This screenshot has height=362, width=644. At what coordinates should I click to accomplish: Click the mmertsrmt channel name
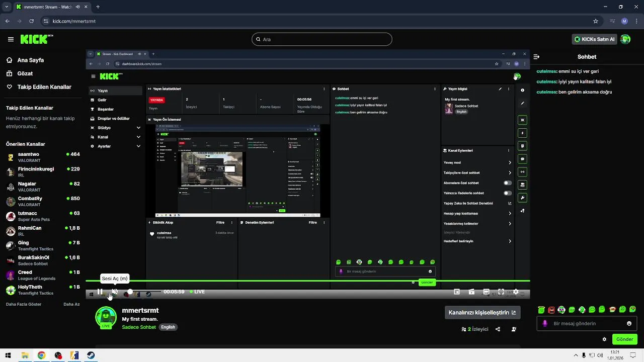tap(140, 310)
